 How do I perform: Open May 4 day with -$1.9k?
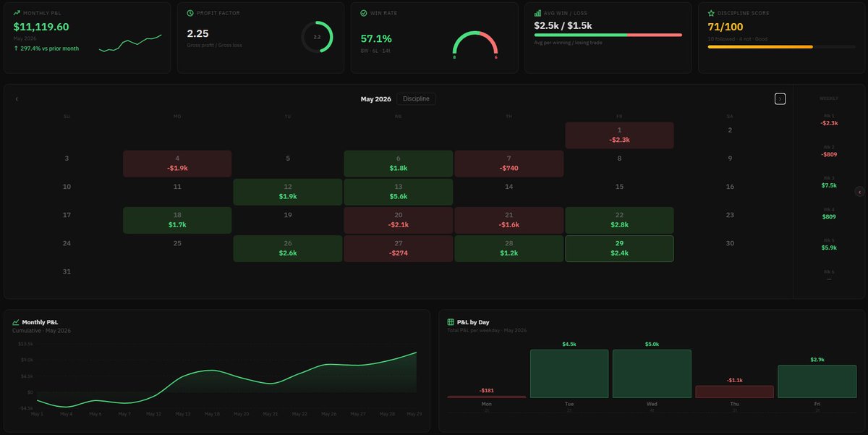pos(177,164)
